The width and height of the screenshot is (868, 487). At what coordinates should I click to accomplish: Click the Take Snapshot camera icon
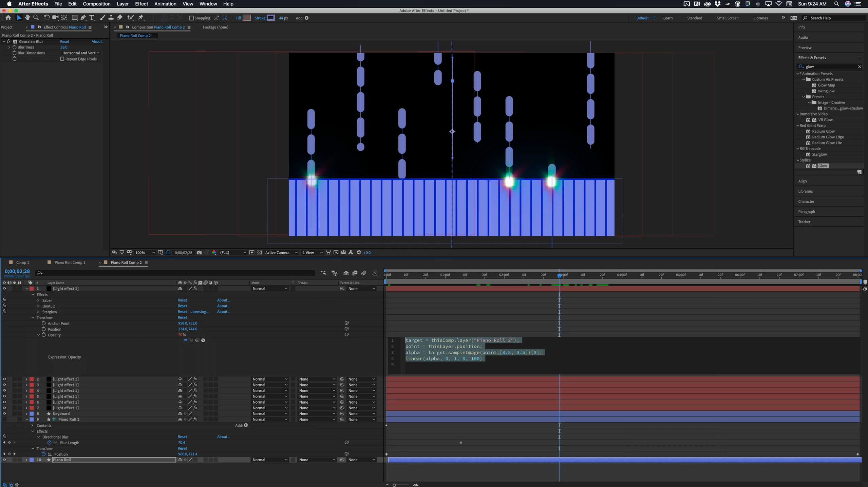coord(199,252)
